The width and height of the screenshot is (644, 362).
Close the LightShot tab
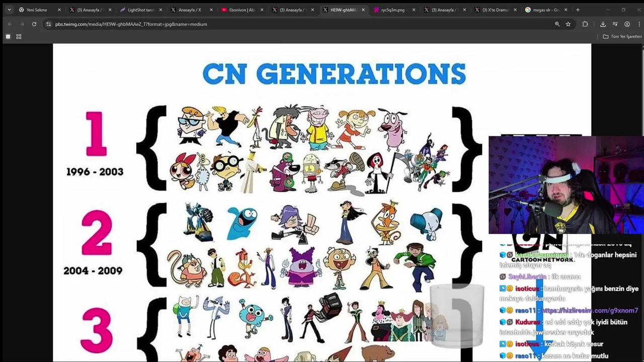pos(160,10)
